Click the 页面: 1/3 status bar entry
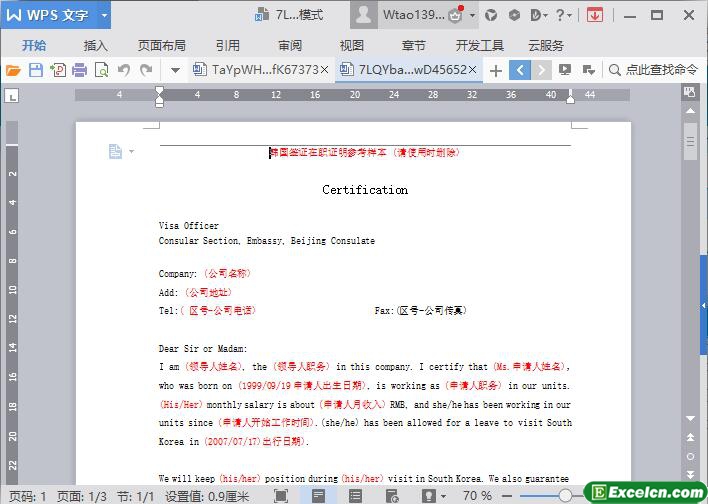The height and width of the screenshot is (504, 708). pos(82,496)
